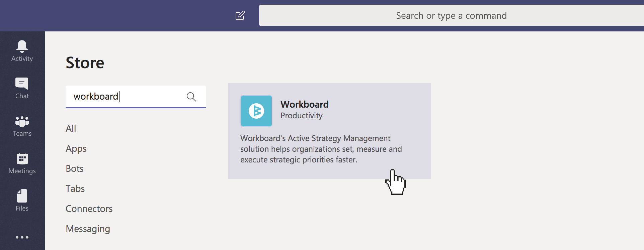Filter the Store by Tabs
This screenshot has width=644, height=250.
point(75,189)
